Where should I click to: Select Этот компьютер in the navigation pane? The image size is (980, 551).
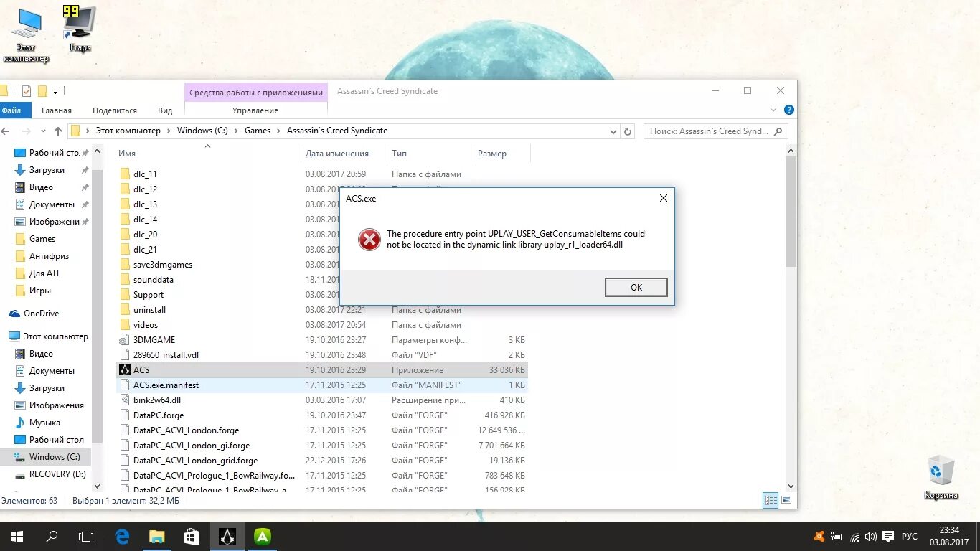pyautogui.click(x=55, y=336)
